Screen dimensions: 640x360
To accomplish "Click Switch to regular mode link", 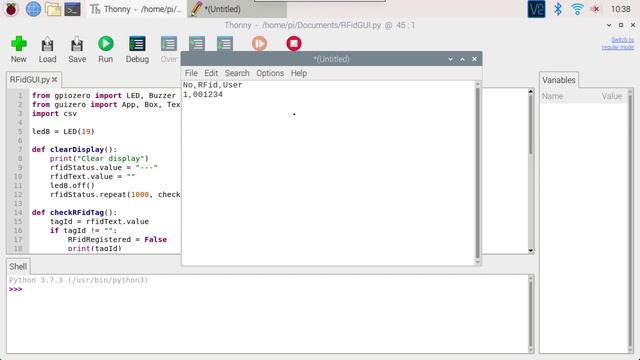I will pos(618,43).
